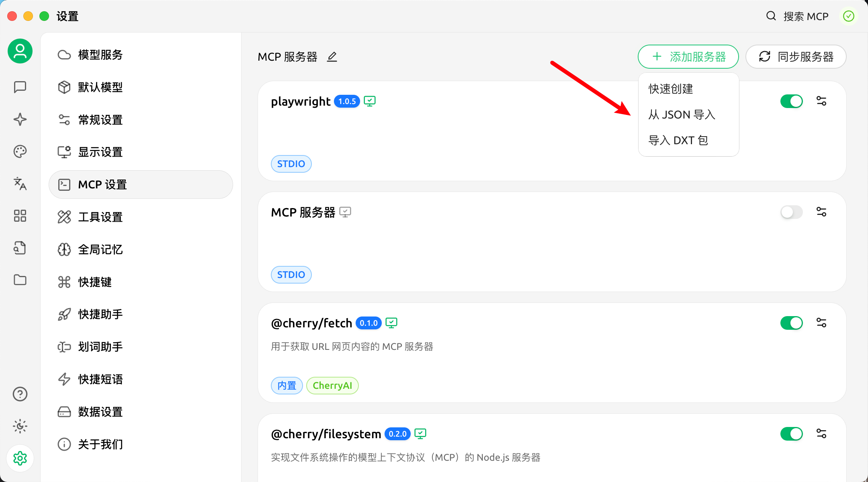Open settings for the MCP 服务器 card

pyautogui.click(x=821, y=212)
